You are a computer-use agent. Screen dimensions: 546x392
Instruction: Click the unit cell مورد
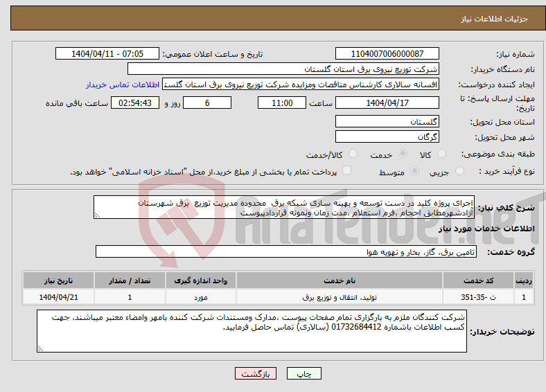(200, 297)
